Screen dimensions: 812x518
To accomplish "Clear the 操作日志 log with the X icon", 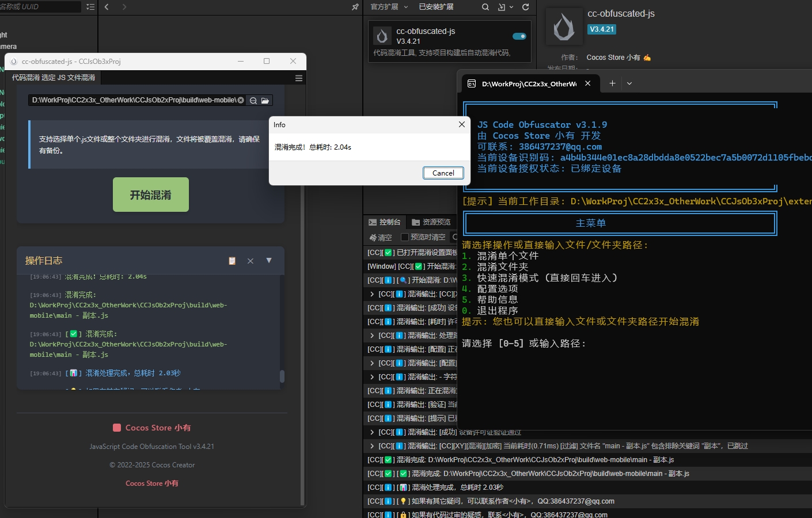I will (x=251, y=261).
